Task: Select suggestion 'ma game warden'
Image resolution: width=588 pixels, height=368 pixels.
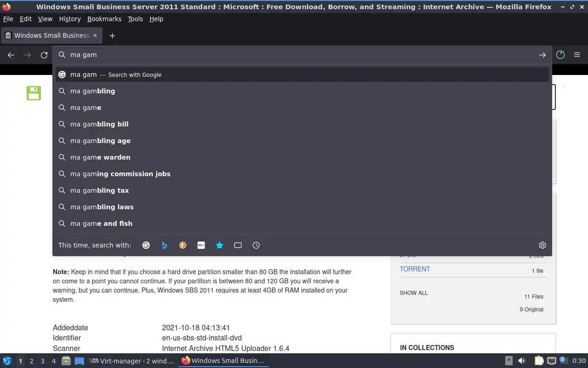Action: [x=302, y=157]
